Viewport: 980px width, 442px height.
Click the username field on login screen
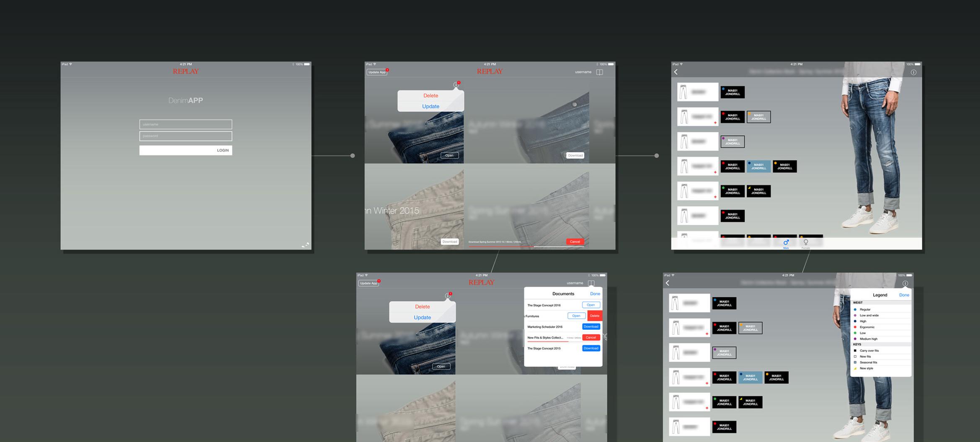[x=186, y=124]
